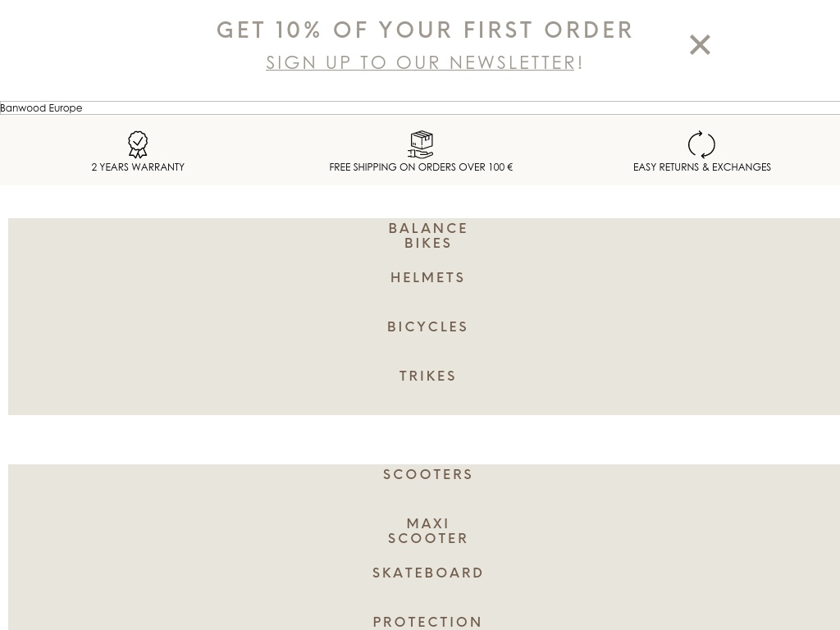Click the Banwood Europe site title

pos(41,107)
